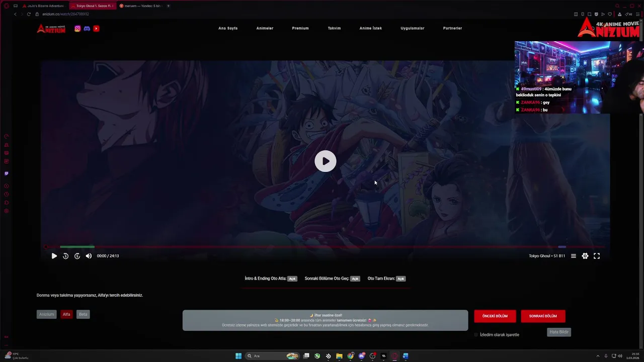The width and height of the screenshot is (644, 362).
Task: Go to the next episode (SONRAKİ BÖLÜM)
Action: point(543,316)
